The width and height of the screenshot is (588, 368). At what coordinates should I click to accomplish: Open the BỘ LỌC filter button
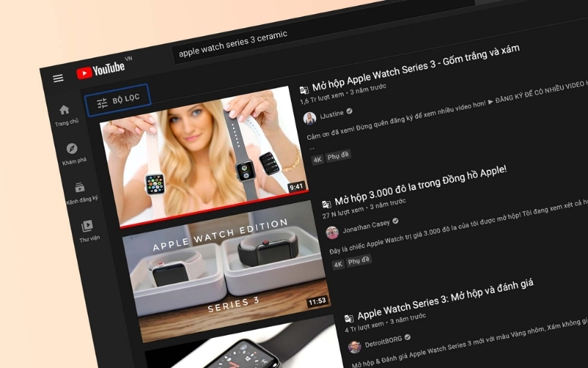click(118, 100)
